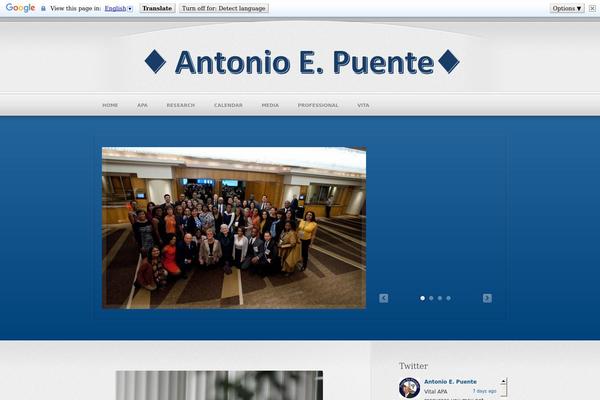Click the black and white photo below slideshow
Screen dimensions: 600x400
click(x=219, y=385)
